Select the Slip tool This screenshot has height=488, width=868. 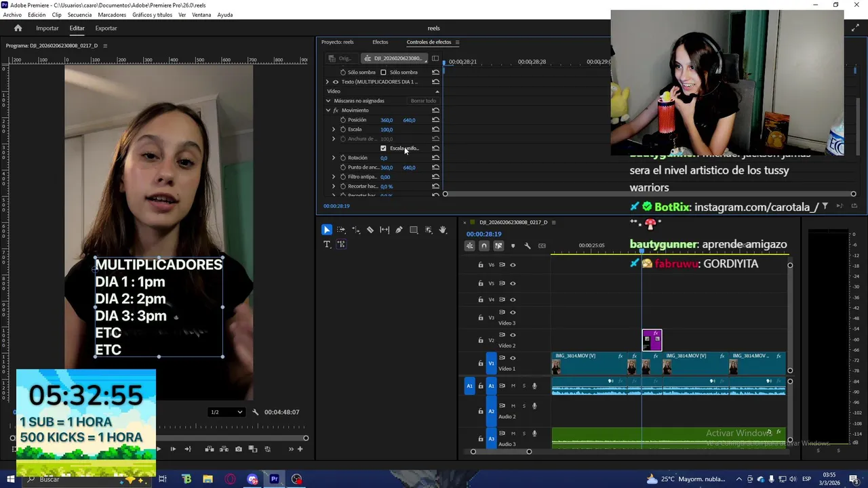[x=384, y=230]
